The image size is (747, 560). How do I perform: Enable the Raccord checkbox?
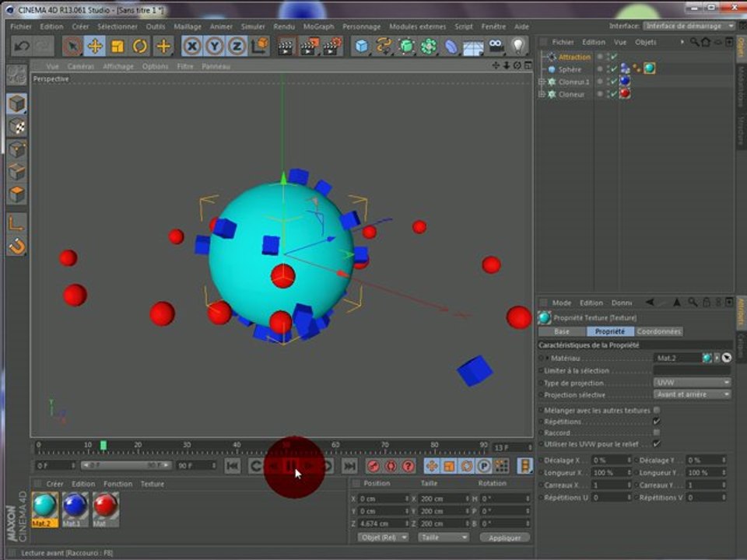click(x=657, y=432)
